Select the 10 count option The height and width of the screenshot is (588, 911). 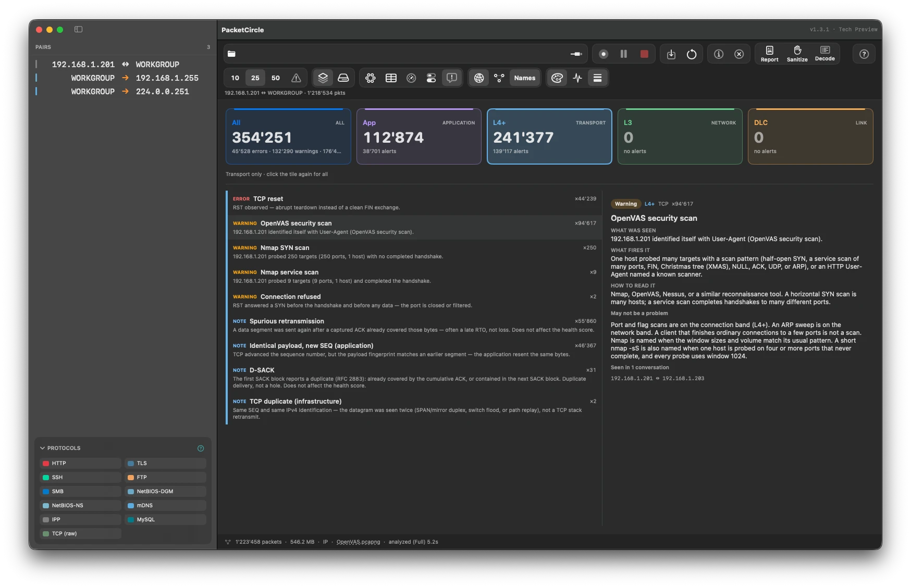(x=235, y=78)
